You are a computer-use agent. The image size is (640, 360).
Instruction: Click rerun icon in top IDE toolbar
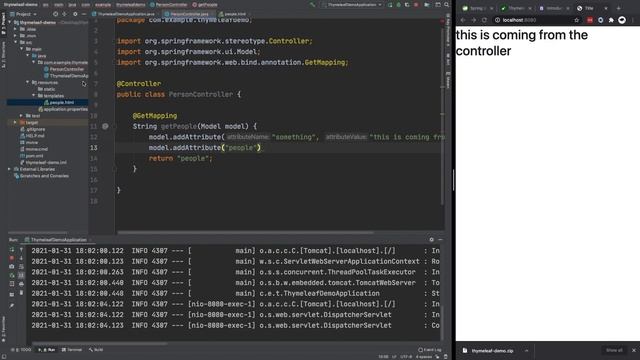390,5
